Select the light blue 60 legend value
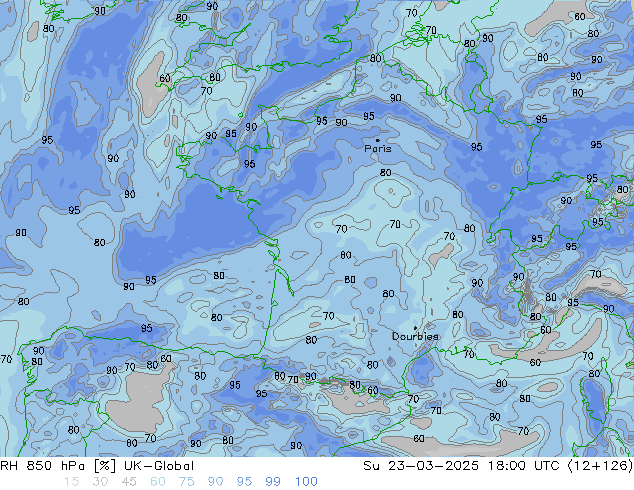 (158, 482)
